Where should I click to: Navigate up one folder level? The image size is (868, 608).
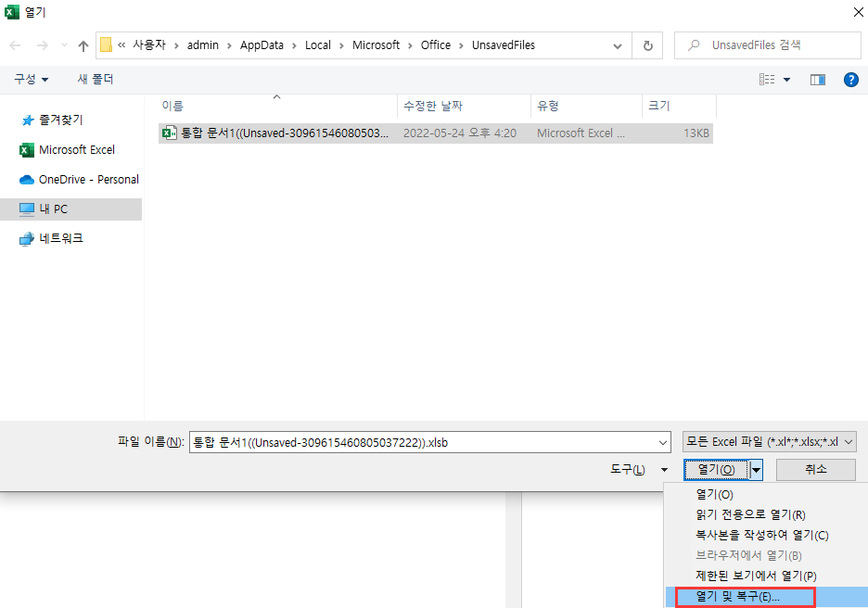coord(83,44)
